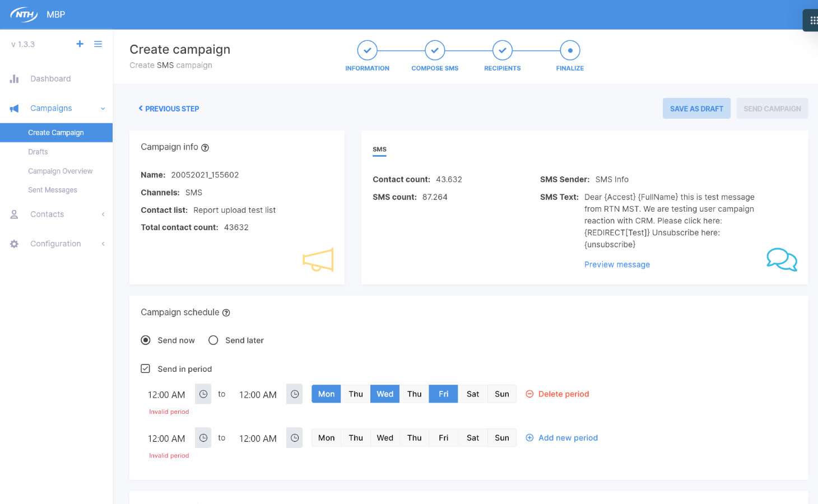Click the Campaign schedule help icon
Viewport: 818px width, 504px height.
[x=226, y=313]
